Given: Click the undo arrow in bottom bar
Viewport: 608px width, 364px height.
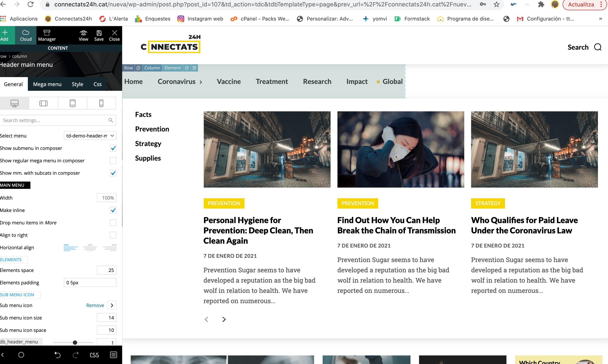Looking at the screenshot, I should point(57,355).
